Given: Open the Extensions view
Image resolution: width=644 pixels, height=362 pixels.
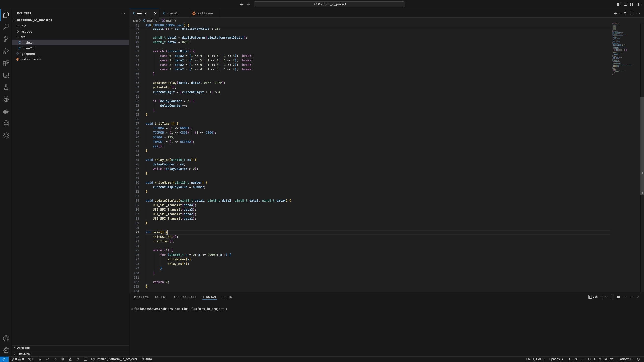Looking at the screenshot, I should 6,63.
